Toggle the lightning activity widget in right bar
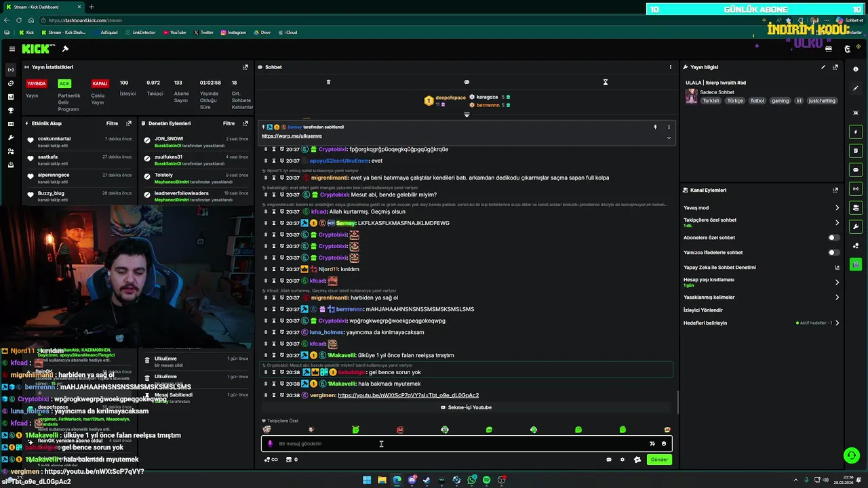The height and width of the screenshot is (488, 868). [856, 131]
